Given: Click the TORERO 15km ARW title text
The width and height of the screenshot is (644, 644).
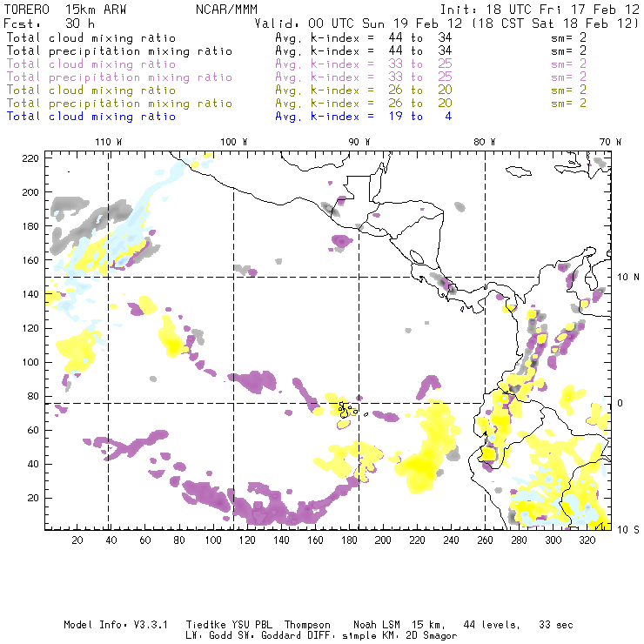Looking at the screenshot, I should [65, 9].
